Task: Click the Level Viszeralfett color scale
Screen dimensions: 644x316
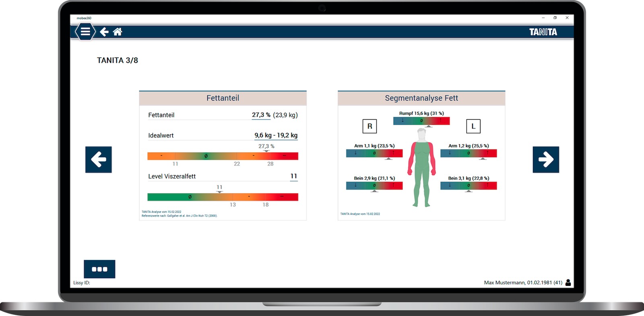Action: (223, 197)
